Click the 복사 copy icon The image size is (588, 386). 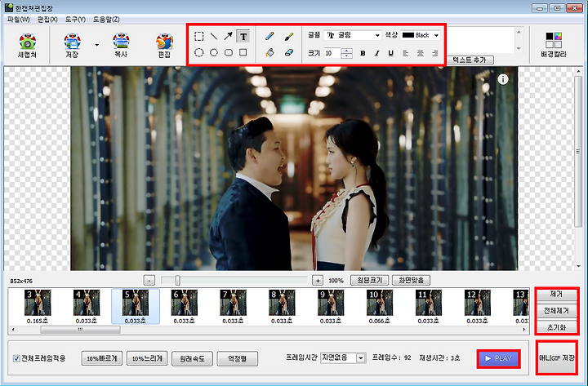[121, 45]
